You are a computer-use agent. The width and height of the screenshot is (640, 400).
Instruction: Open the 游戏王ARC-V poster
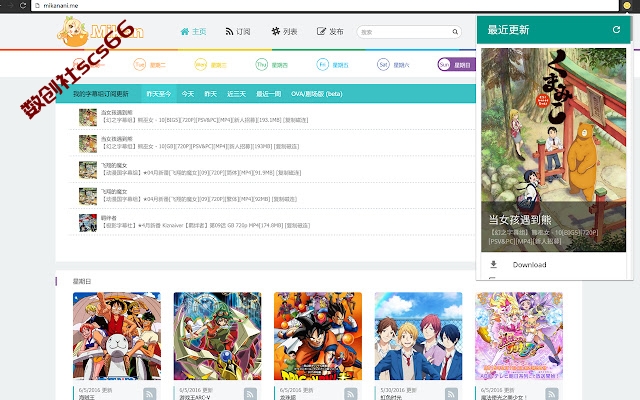click(217, 336)
